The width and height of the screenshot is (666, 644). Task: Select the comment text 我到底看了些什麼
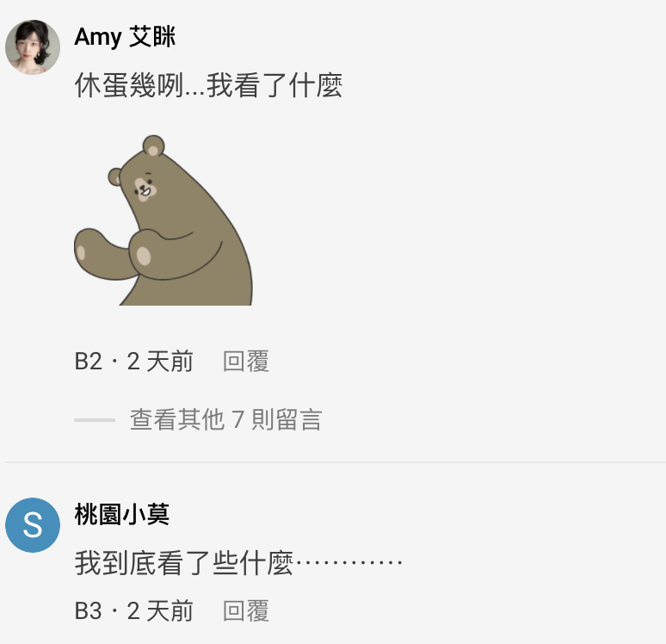[x=184, y=563]
